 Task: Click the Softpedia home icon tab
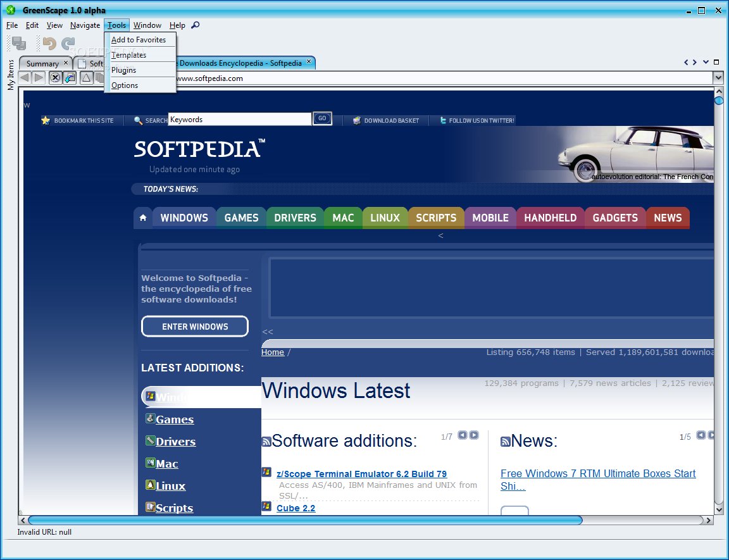143,218
